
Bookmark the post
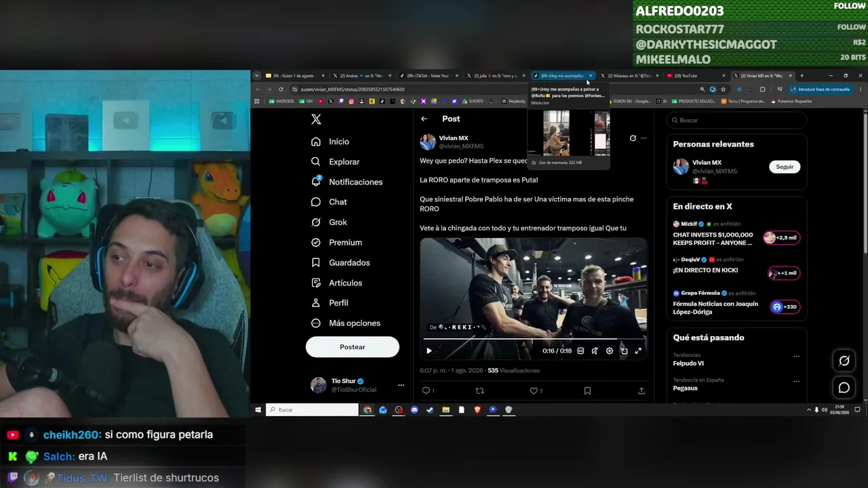(x=587, y=390)
